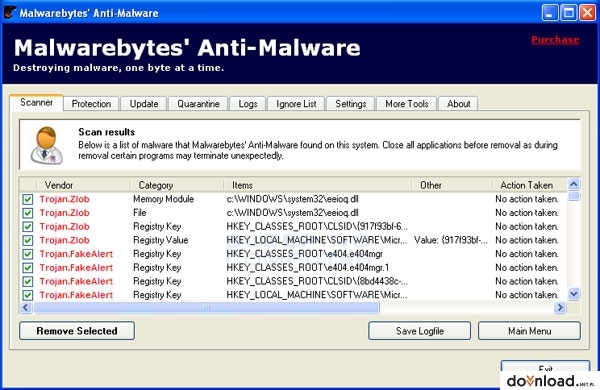Uncheck checkbox for e404.e404mgr.1 registry key row

(x=28, y=268)
